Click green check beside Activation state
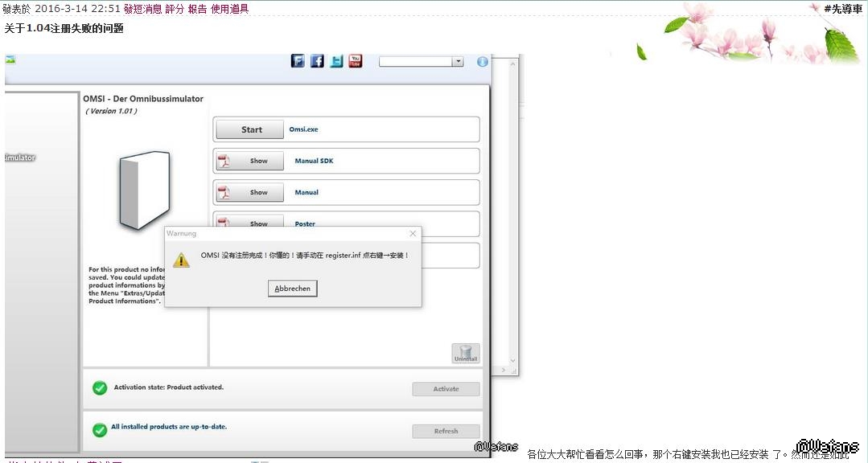This screenshot has width=868, height=463. coord(100,387)
